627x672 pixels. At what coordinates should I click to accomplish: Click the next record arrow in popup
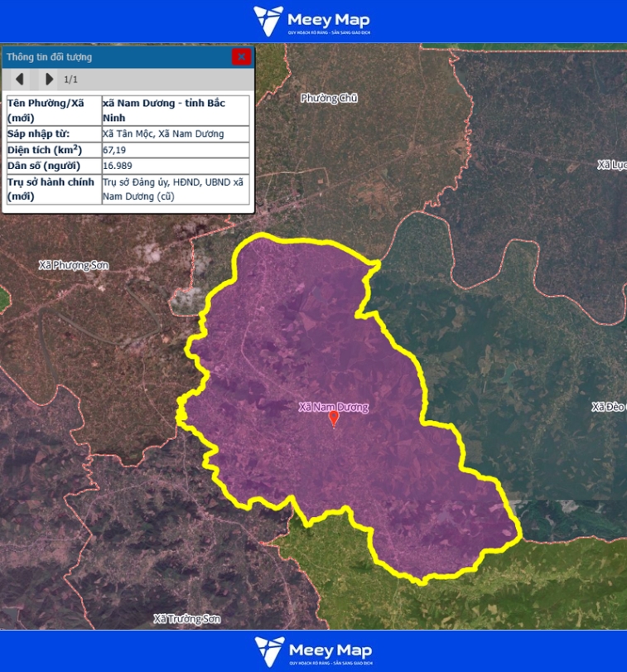[49, 80]
